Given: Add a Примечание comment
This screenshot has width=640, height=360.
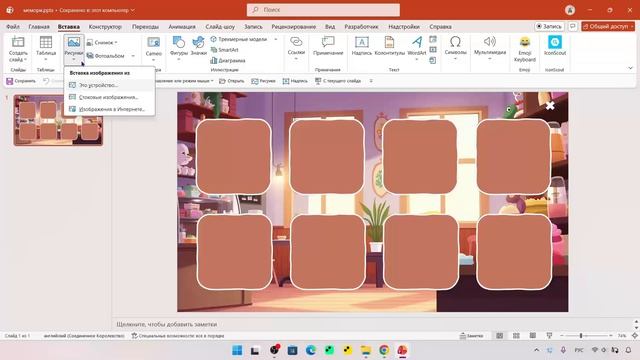Looking at the screenshot, I should pyautogui.click(x=328, y=46).
